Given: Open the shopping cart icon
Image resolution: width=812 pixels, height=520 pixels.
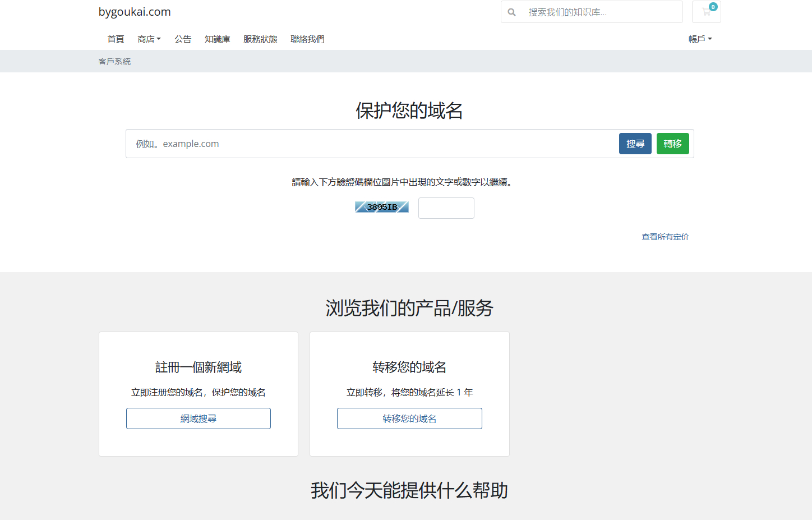Looking at the screenshot, I should point(706,12).
